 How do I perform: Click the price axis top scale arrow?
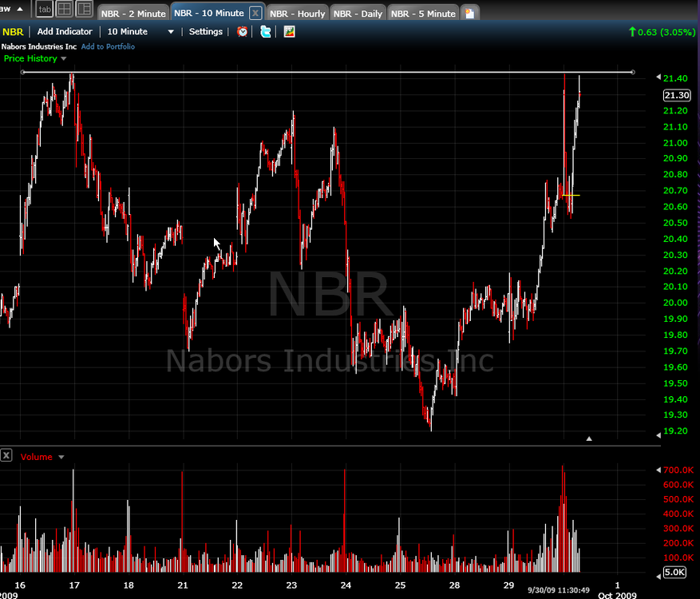pos(658,77)
